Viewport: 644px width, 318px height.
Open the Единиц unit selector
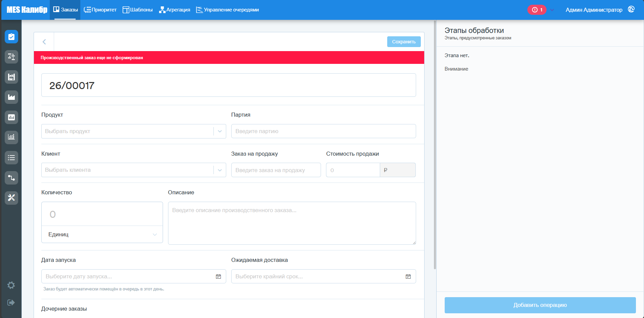point(102,234)
